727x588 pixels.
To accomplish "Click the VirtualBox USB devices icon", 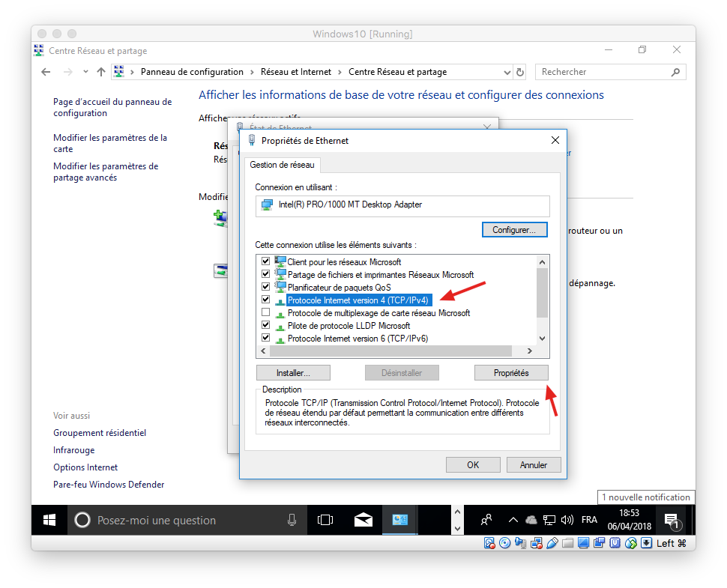I will click(x=552, y=543).
